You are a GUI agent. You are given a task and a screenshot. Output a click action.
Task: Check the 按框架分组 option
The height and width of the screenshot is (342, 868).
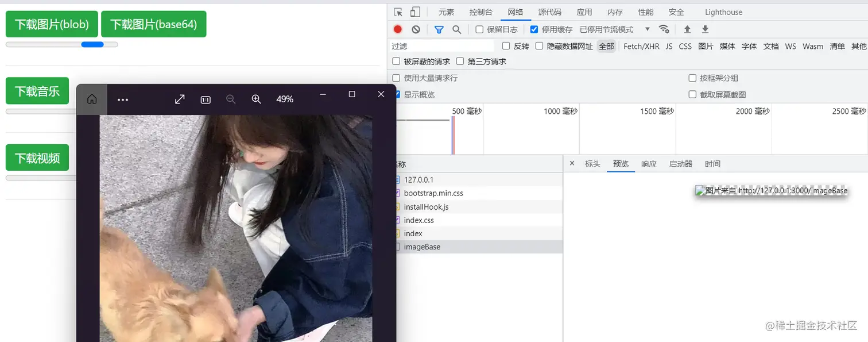coord(692,78)
